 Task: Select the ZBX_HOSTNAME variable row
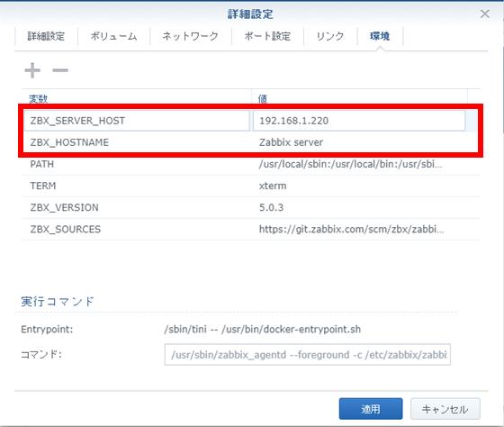click(x=251, y=142)
